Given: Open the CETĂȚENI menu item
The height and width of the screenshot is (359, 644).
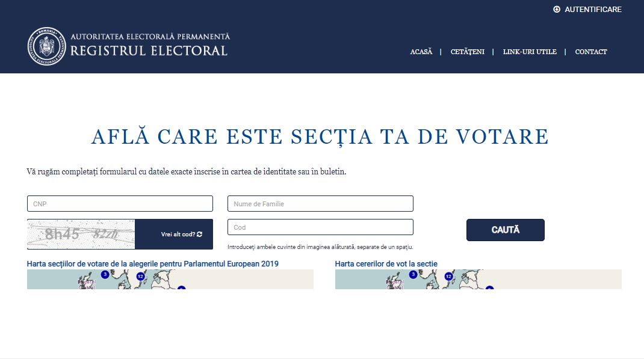Looking at the screenshot, I should tap(468, 52).
